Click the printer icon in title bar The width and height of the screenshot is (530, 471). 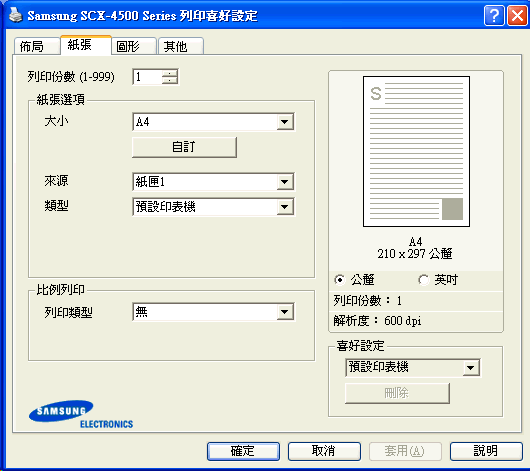tap(15, 15)
